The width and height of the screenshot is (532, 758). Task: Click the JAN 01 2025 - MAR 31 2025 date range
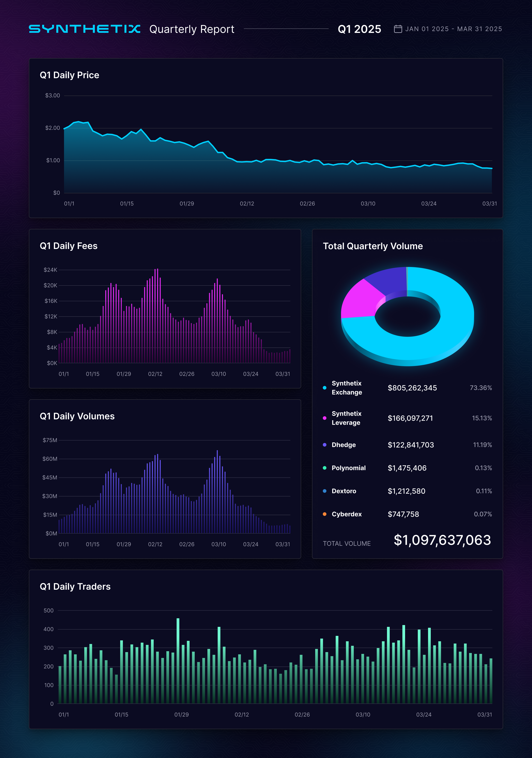pyautogui.click(x=453, y=29)
